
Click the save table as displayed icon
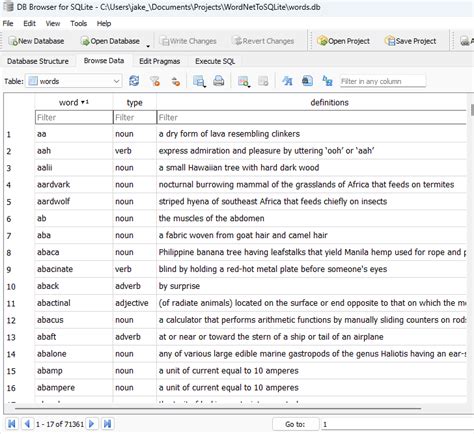[x=199, y=81]
